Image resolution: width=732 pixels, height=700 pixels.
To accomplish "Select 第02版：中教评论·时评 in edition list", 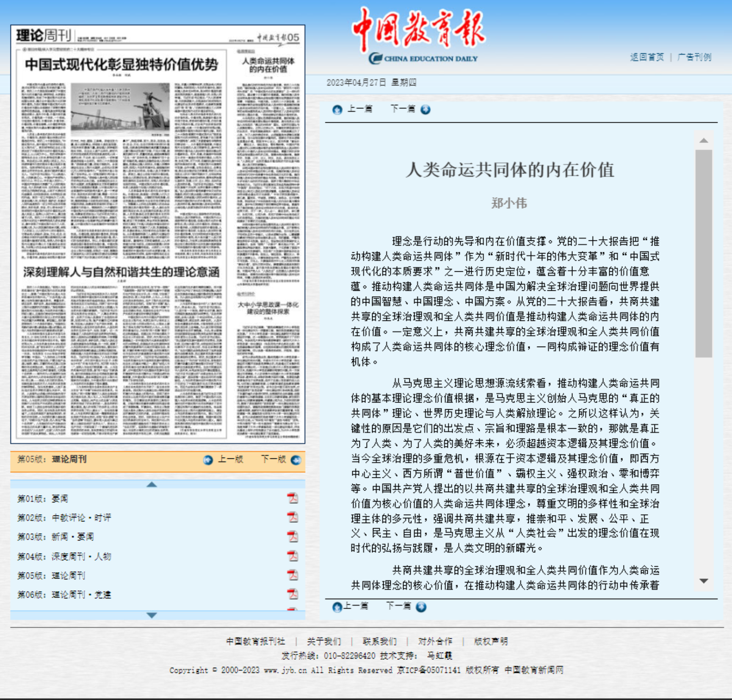I will click(x=64, y=518).
